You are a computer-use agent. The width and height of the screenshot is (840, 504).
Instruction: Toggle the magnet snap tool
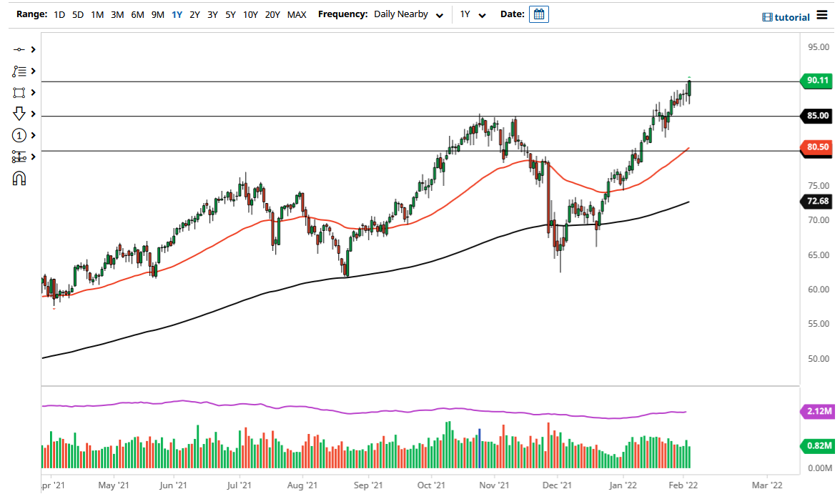19,178
